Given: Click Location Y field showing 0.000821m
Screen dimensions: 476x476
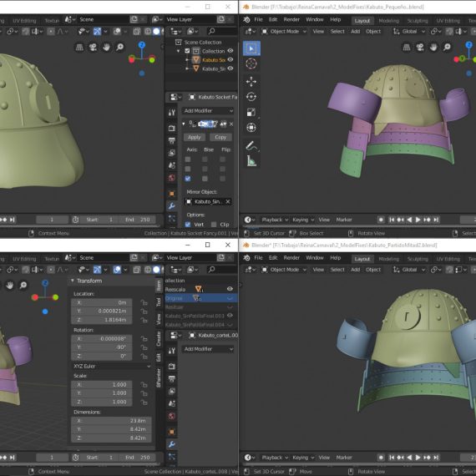Looking at the screenshot, I should [102, 311].
